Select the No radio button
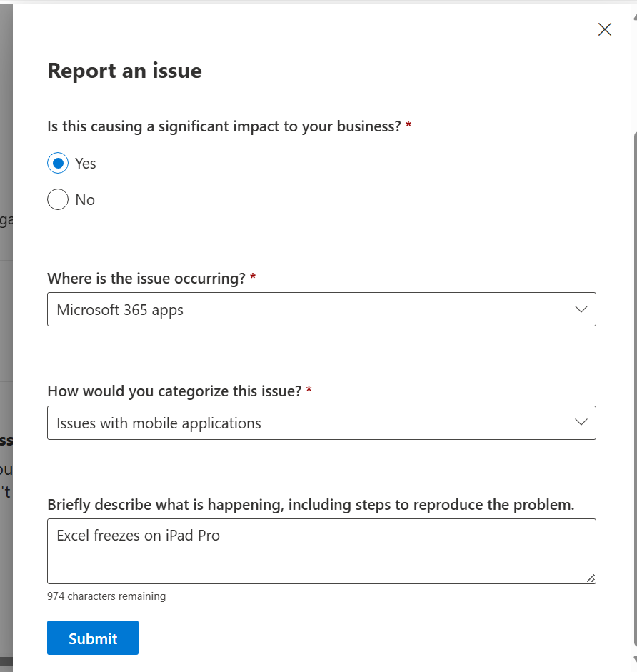 coord(58,199)
